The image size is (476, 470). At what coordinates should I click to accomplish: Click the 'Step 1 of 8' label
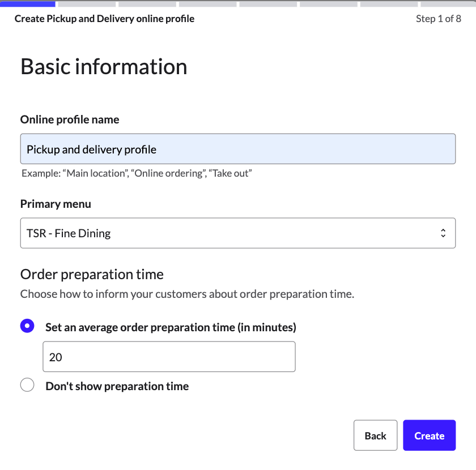440,19
